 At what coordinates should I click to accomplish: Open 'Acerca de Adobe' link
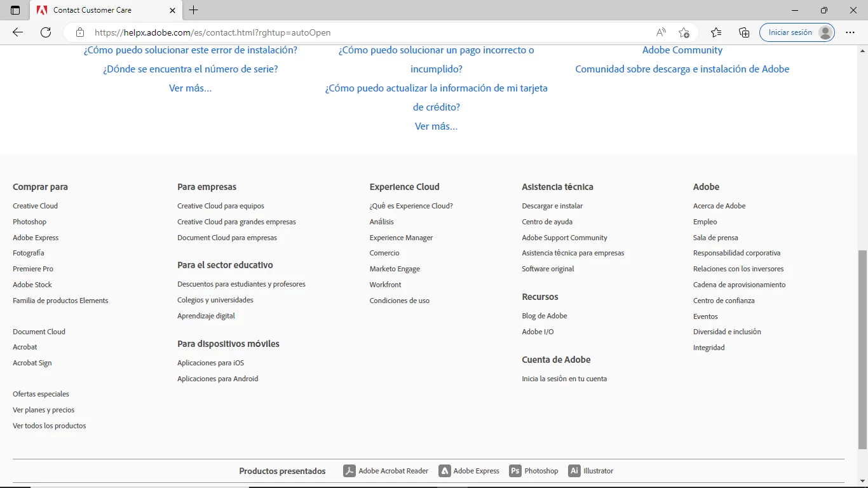coord(719,206)
